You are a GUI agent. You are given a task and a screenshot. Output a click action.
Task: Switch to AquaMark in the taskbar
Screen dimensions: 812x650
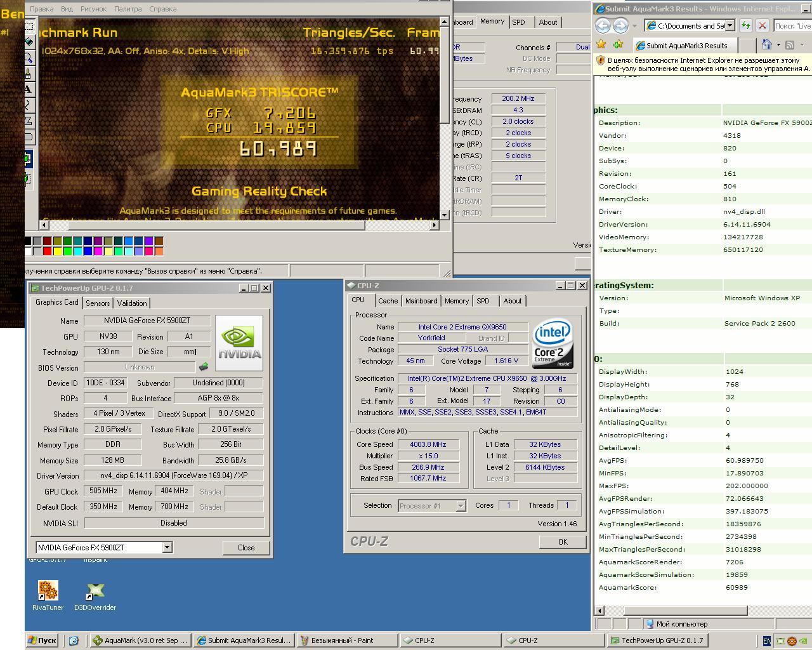pyautogui.click(x=140, y=640)
